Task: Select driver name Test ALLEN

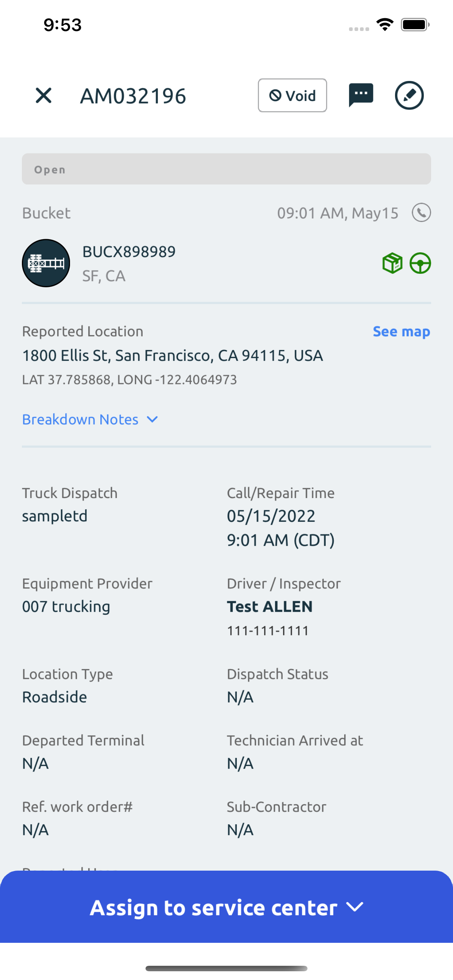Action: click(270, 607)
